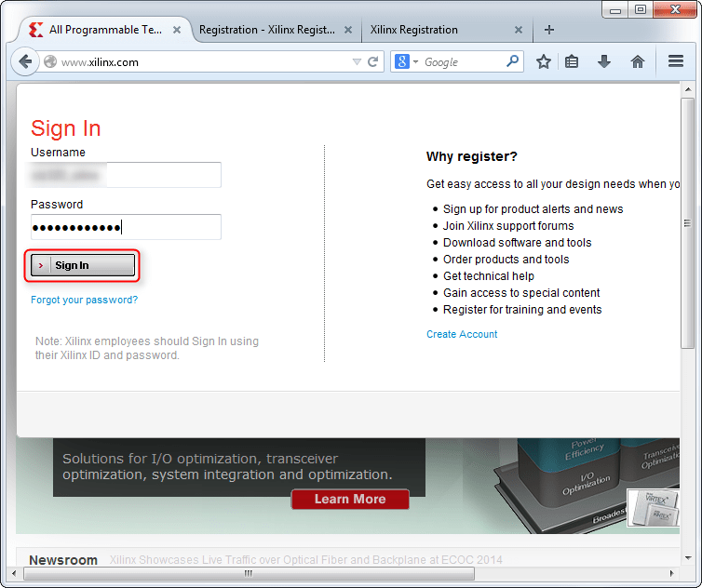Open the Firefox hamburger menu
The image size is (702, 588).
(x=677, y=62)
